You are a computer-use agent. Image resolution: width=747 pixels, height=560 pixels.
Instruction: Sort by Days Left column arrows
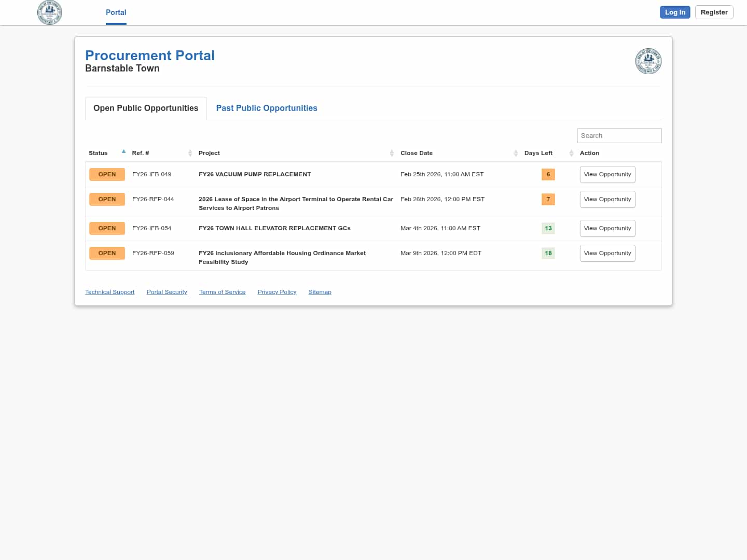(x=571, y=153)
